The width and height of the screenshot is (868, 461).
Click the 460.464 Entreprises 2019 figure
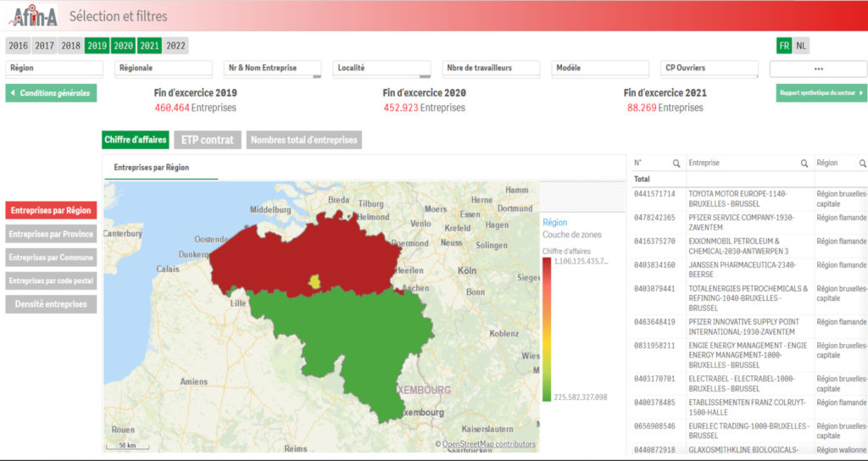click(196, 108)
